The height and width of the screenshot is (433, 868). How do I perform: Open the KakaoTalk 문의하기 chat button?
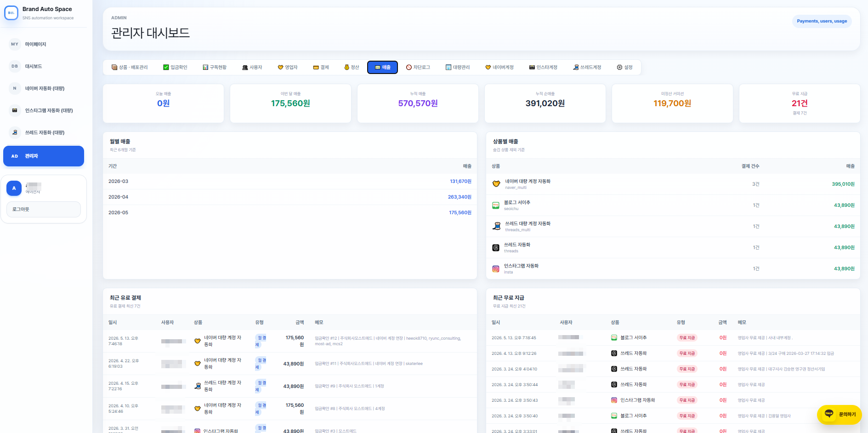839,414
